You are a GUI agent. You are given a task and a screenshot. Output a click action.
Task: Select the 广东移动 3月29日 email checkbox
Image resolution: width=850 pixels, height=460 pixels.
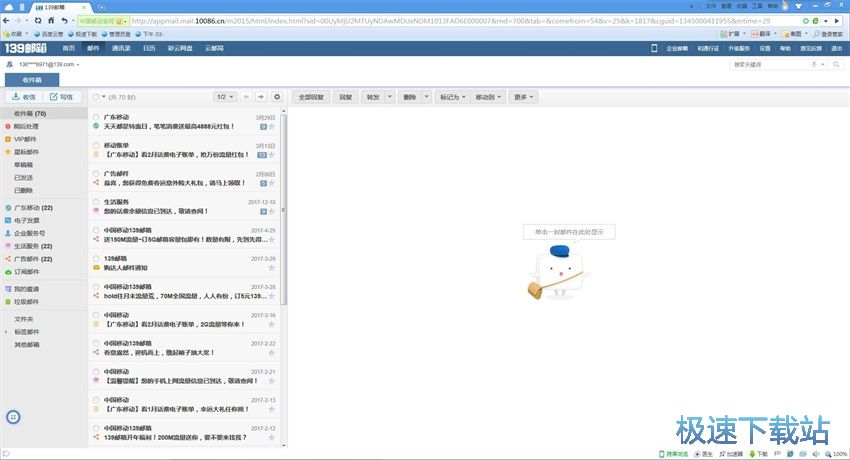(96, 116)
